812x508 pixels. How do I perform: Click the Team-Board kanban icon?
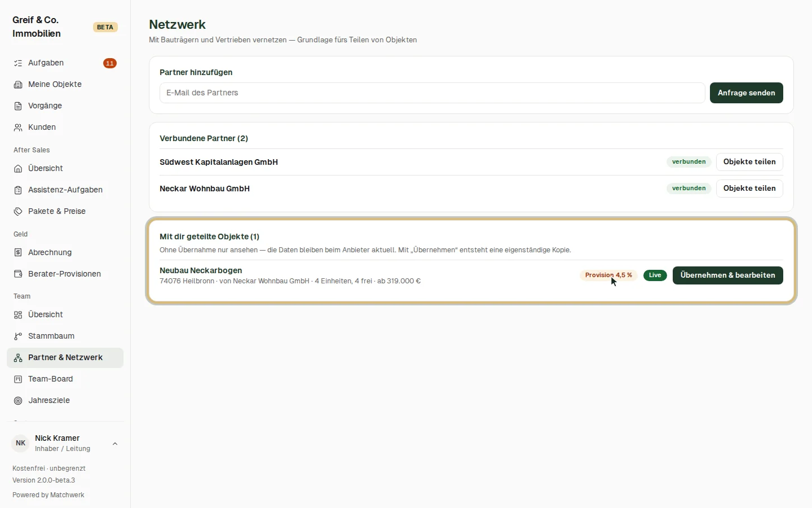[x=18, y=379]
